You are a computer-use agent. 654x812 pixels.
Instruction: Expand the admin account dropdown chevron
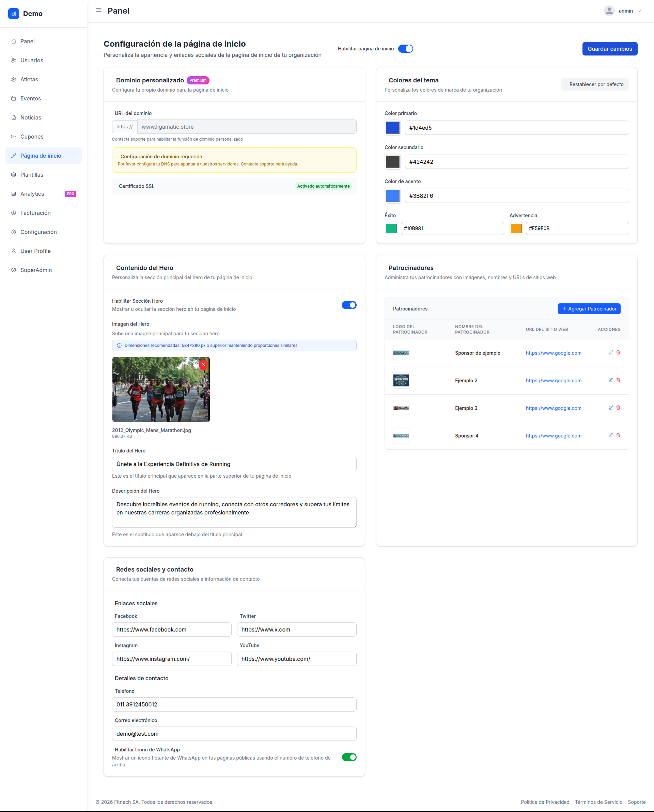click(639, 11)
